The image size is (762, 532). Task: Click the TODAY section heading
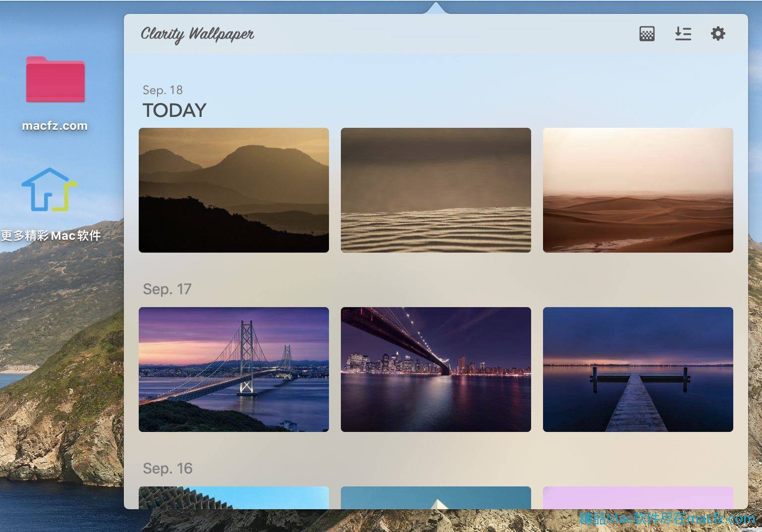pyautogui.click(x=174, y=110)
